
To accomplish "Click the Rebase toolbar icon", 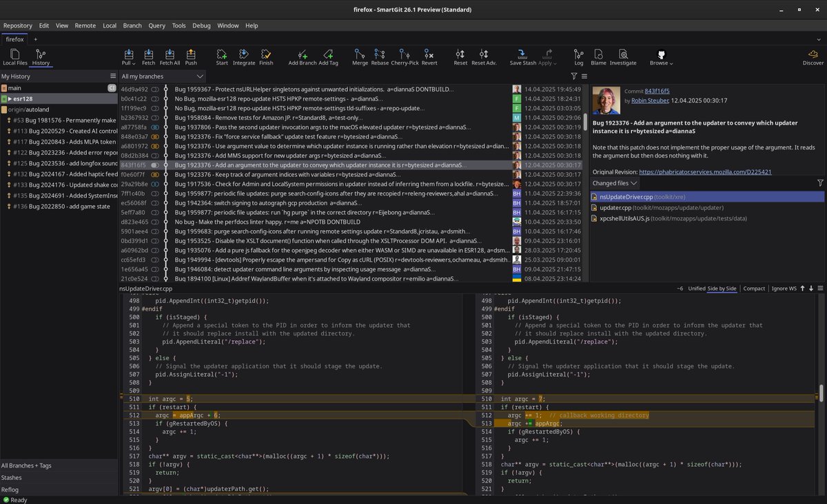I will 380,56.
